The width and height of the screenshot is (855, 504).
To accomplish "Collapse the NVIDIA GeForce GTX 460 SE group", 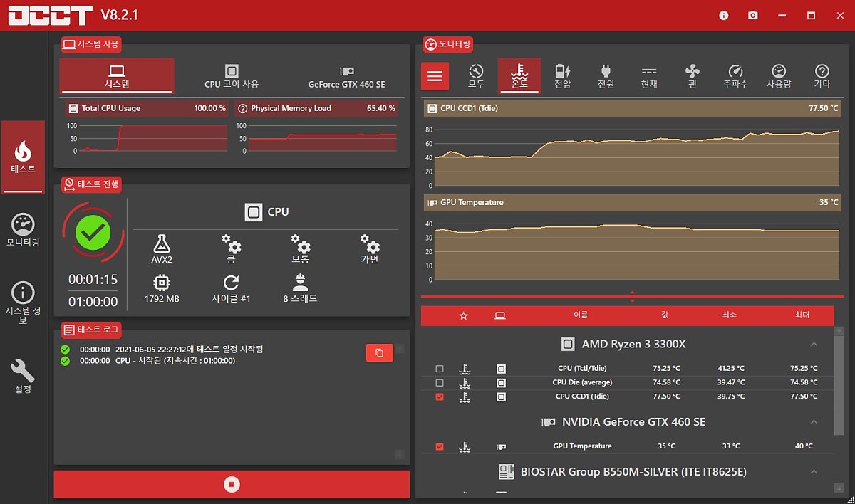I will click(x=814, y=422).
